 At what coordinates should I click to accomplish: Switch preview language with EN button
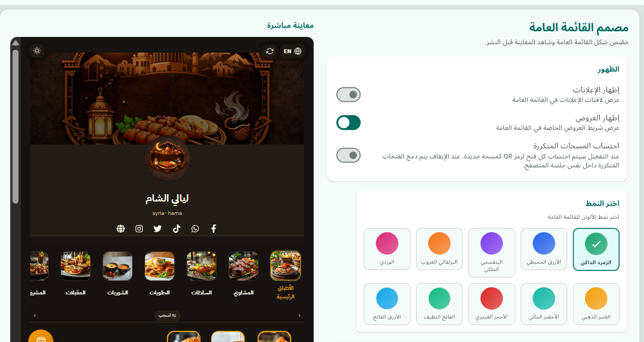(292, 51)
